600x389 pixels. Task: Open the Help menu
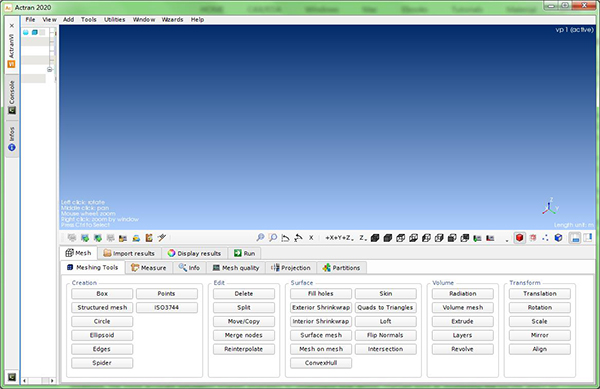[x=197, y=20]
